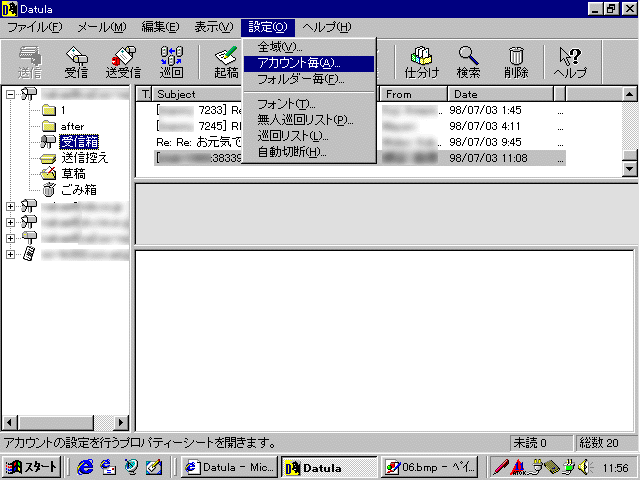Click the ヘルプ toolbar icon
This screenshot has width=640, height=480.
(570, 62)
